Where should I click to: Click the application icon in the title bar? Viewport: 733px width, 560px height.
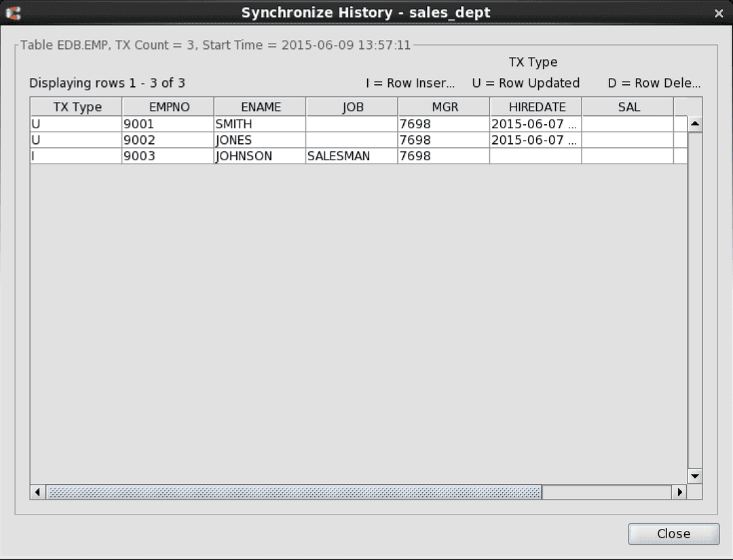coord(15,12)
